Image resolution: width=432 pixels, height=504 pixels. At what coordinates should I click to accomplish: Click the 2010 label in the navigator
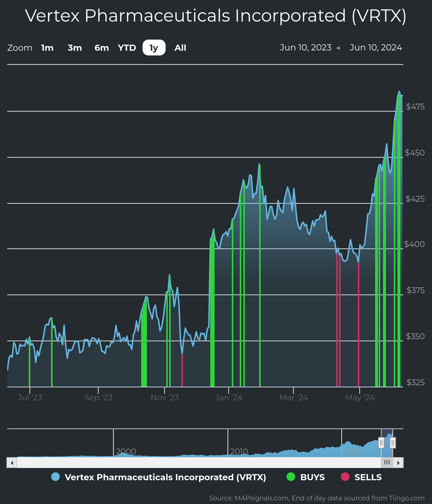point(239,451)
